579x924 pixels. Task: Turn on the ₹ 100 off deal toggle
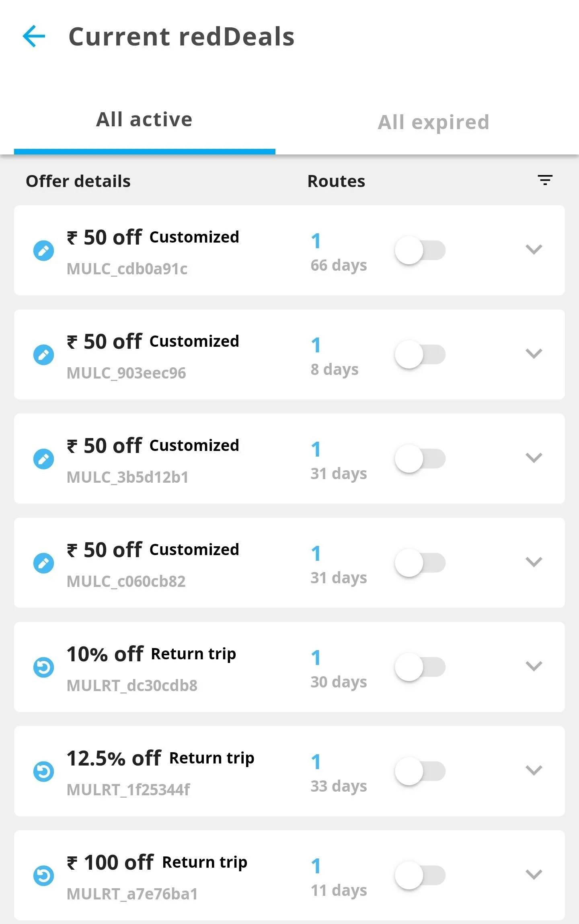pos(420,876)
